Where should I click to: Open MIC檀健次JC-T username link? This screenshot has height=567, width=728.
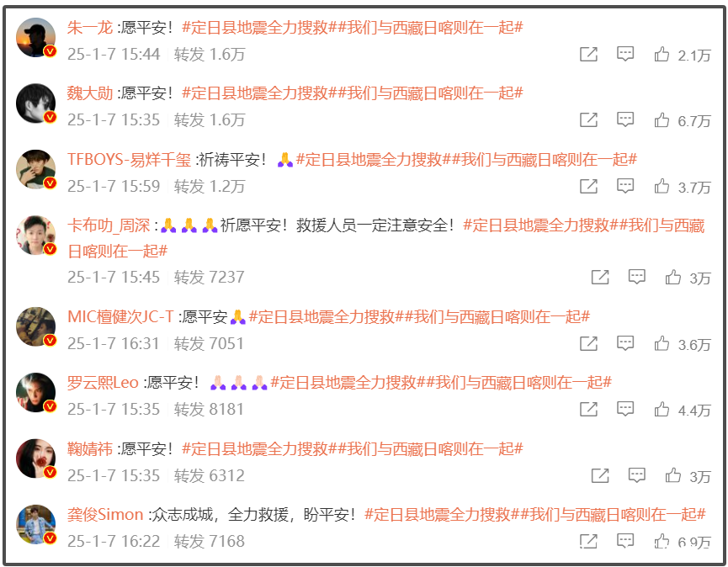tap(120, 317)
